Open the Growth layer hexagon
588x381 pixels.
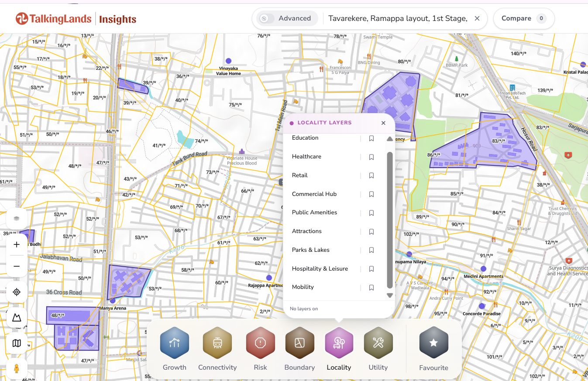click(175, 343)
